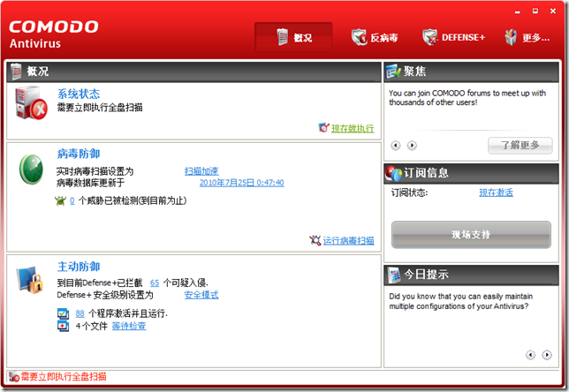The height and width of the screenshot is (392, 569).
Task: Minimize the COMODO Antivirus window
Action: tap(518, 11)
